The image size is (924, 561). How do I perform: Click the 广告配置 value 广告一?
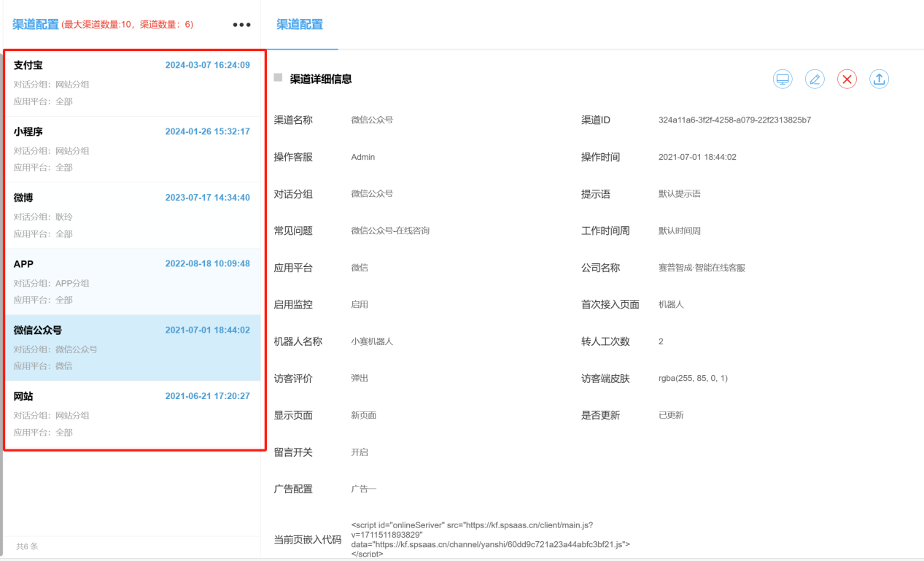click(x=363, y=489)
